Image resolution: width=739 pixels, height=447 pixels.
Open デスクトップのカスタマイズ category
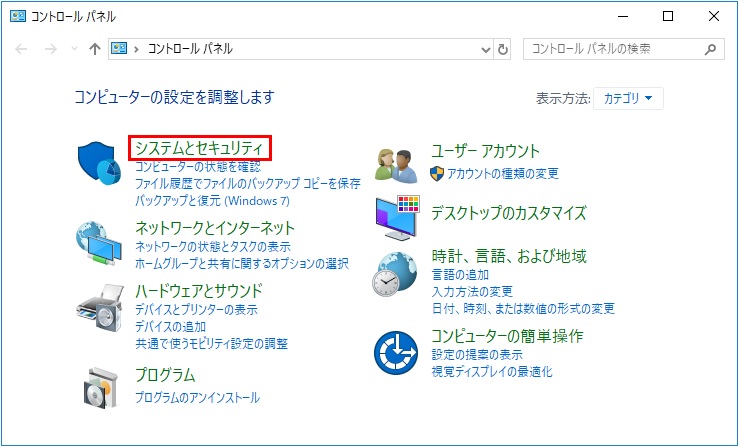pos(509,213)
